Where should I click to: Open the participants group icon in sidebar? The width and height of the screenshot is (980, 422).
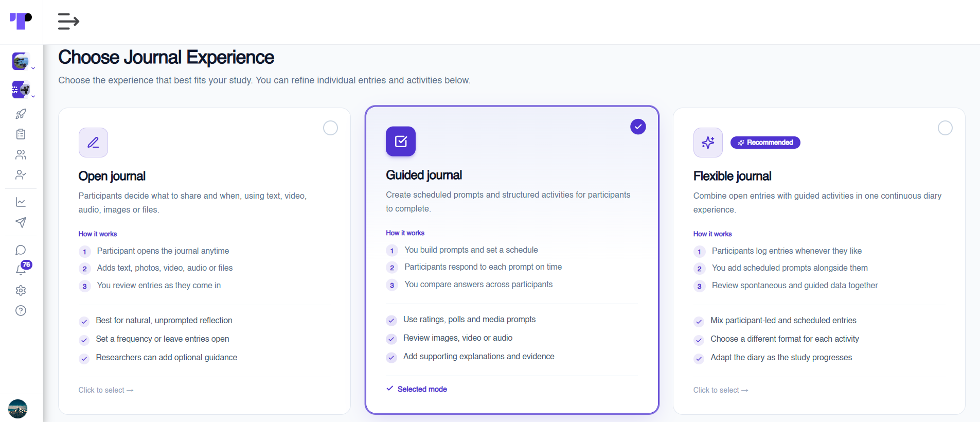click(21, 154)
